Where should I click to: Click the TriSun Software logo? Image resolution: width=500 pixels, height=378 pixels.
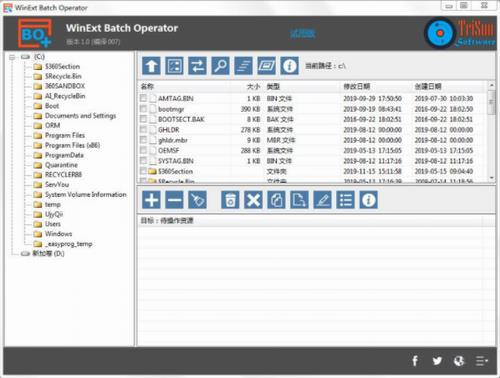[460, 33]
